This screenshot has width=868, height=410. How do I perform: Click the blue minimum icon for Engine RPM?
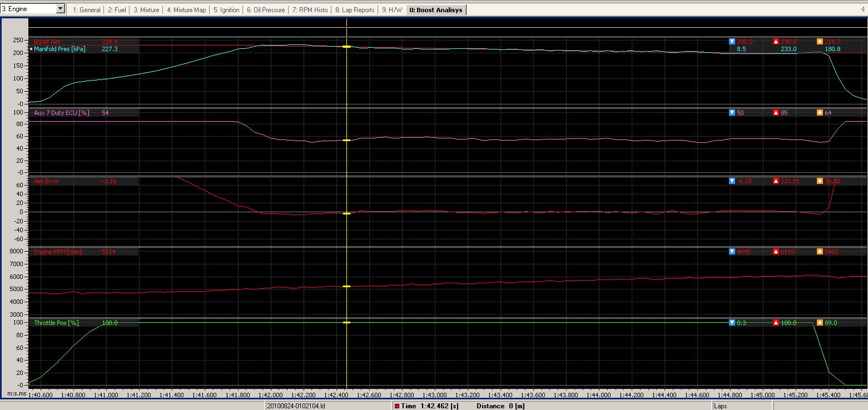point(732,252)
